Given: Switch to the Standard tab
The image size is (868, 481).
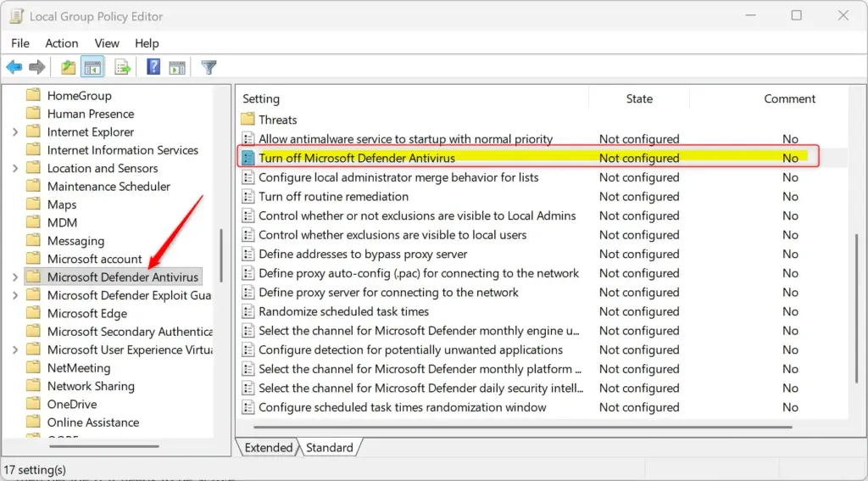Looking at the screenshot, I should click(x=330, y=447).
